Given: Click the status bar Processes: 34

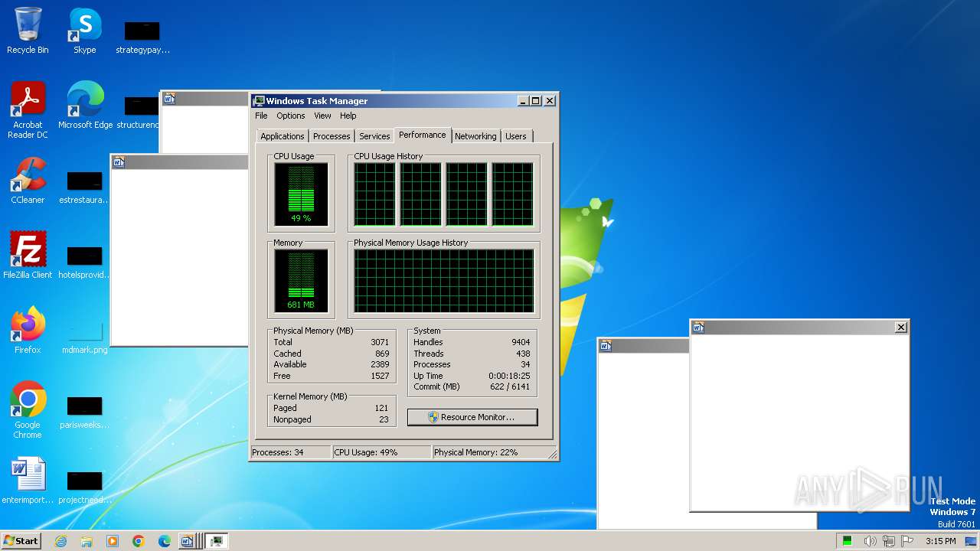Looking at the screenshot, I should pyautogui.click(x=291, y=452).
